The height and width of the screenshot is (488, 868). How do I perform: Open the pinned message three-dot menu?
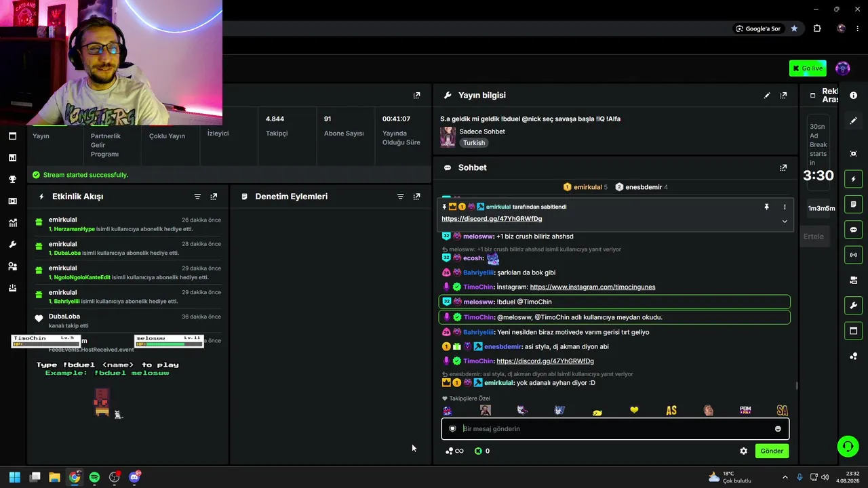coord(785,207)
